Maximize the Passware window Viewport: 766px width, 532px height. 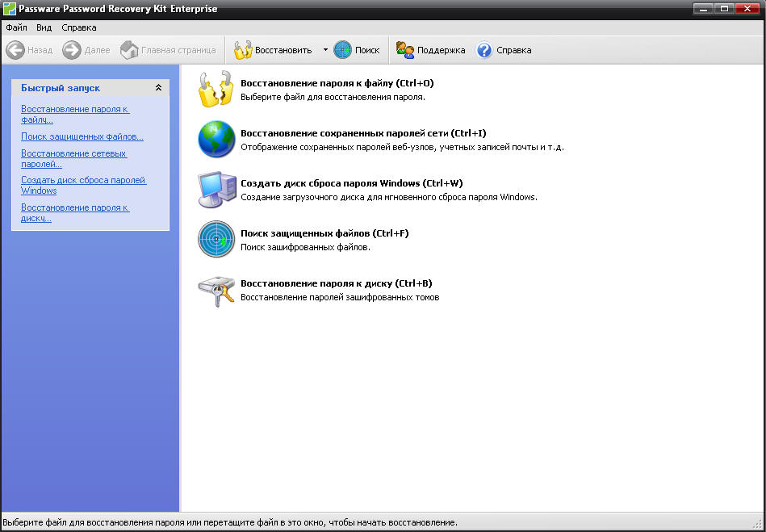click(x=724, y=8)
